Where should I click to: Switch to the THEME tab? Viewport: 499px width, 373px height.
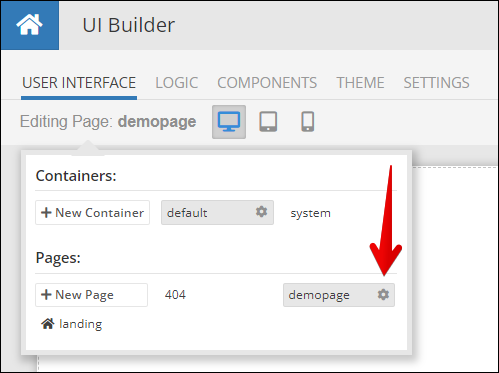pos(360,83)
